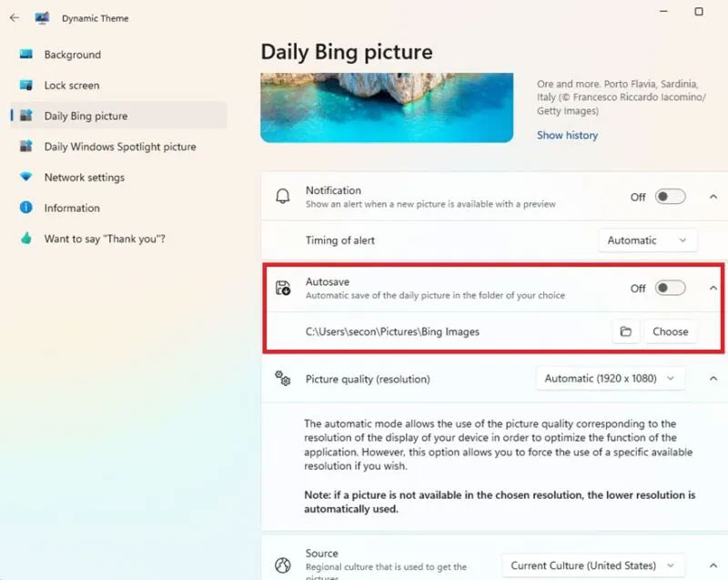Click the Show history link

(566, 134)
